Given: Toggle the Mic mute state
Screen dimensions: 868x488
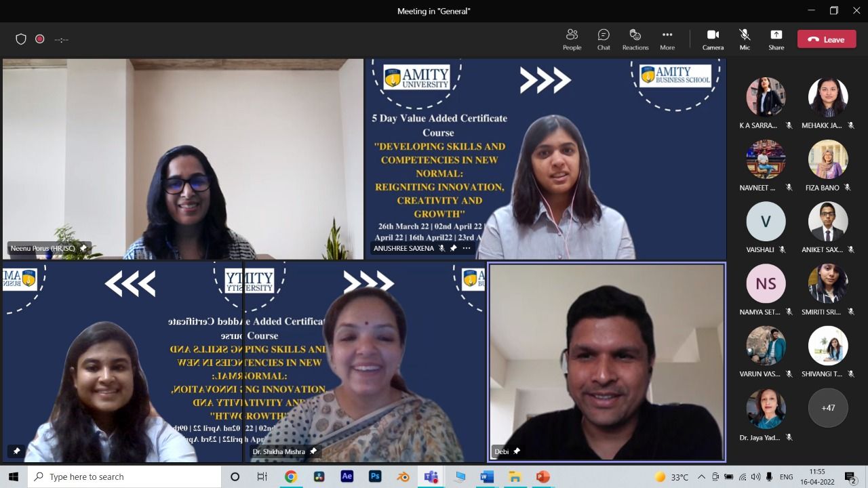Looking at the screenshot, I should pos(745,39).
